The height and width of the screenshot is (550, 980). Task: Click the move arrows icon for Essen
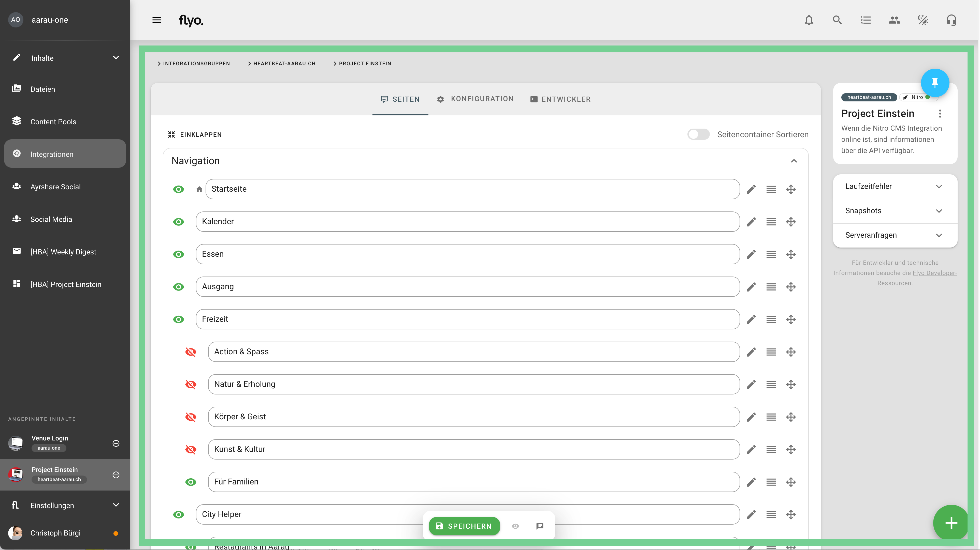[791, 254]
